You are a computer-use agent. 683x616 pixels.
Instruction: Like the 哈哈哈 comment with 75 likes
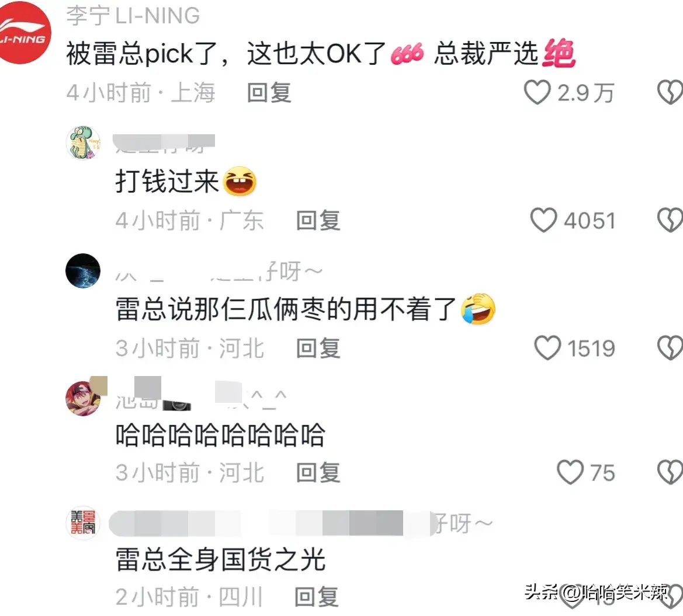pyautogui.click(x=570, y=472)
